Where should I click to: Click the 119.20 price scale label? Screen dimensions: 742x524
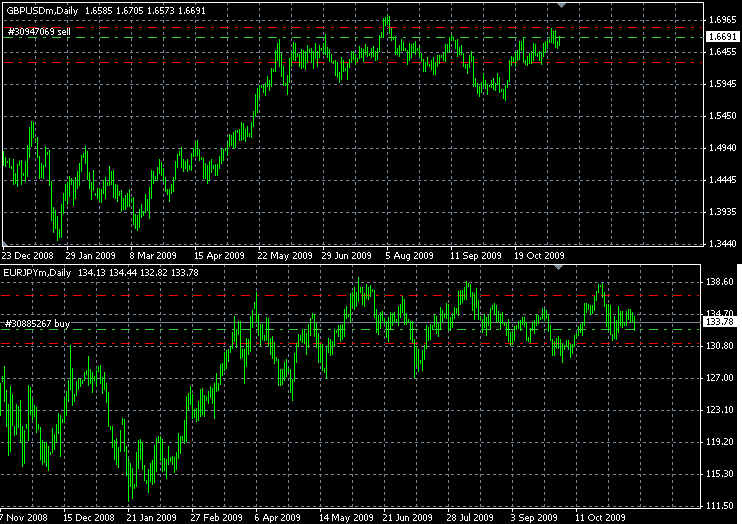click(720, 442)
